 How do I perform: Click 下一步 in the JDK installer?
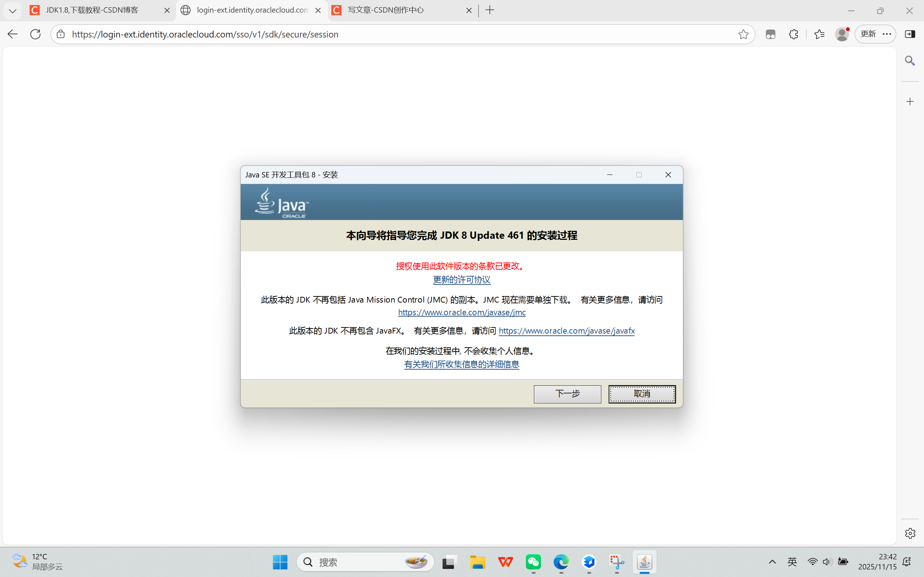567,394
